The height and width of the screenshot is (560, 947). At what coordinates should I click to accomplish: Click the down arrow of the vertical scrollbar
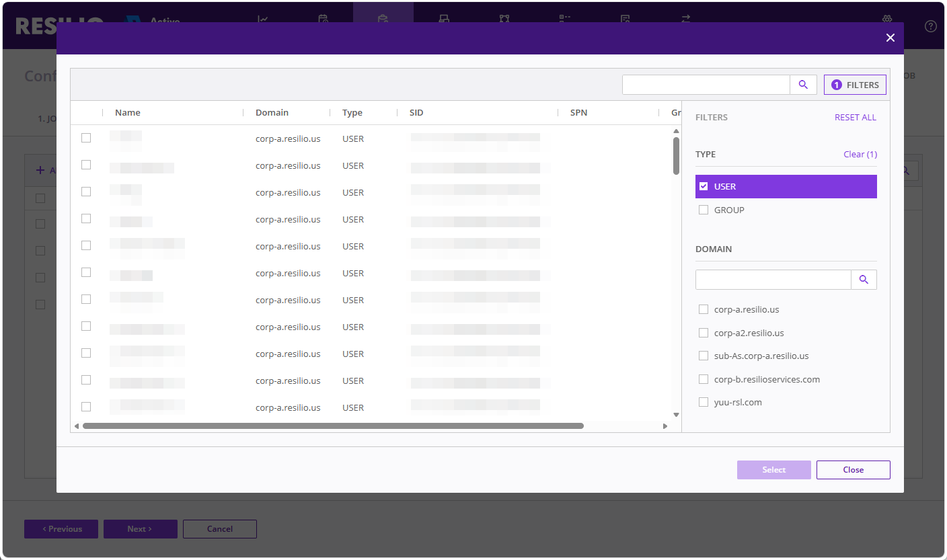click(x=676, y=415)
